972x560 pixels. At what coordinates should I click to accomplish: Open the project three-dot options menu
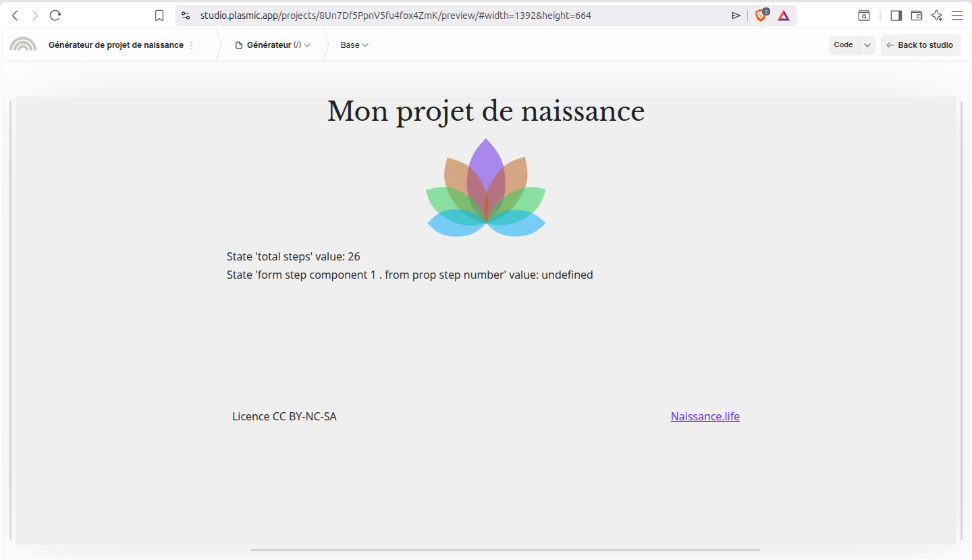[192, 45]
